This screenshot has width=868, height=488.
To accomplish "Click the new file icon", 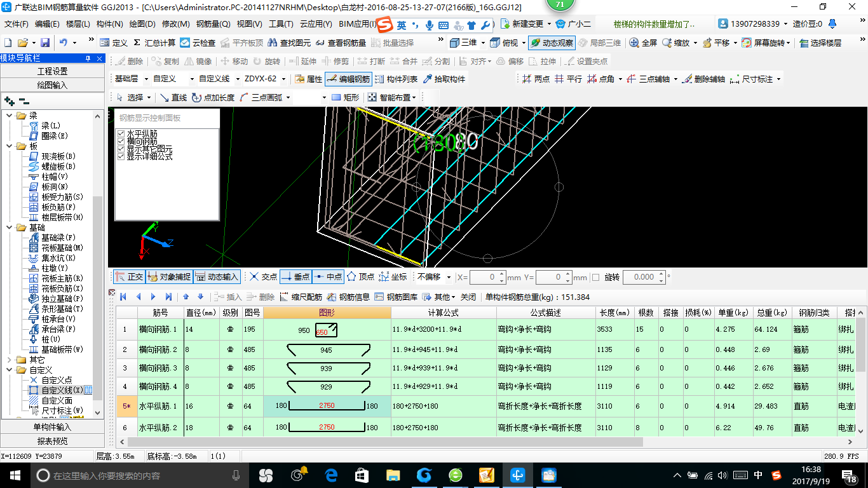I will click(8, 43).
